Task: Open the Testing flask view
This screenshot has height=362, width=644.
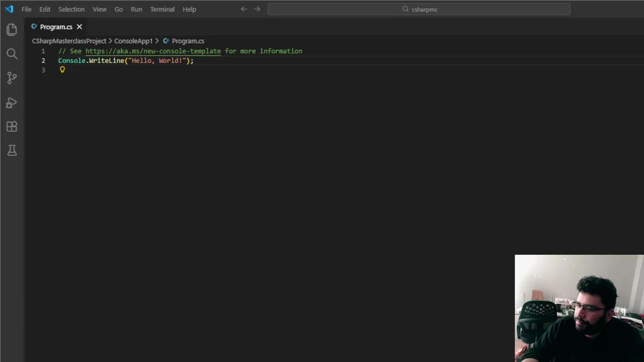Action: (x=12, y=150)
